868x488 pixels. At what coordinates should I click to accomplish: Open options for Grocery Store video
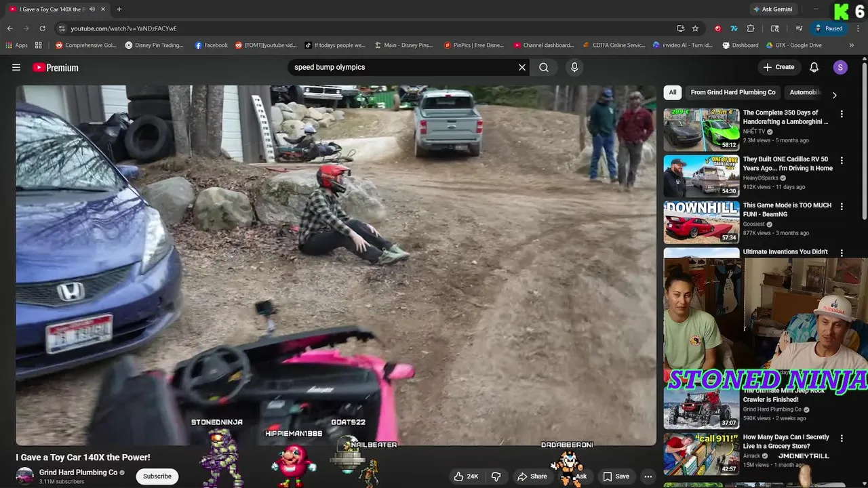pyautogui.click(x=842, y=439)
